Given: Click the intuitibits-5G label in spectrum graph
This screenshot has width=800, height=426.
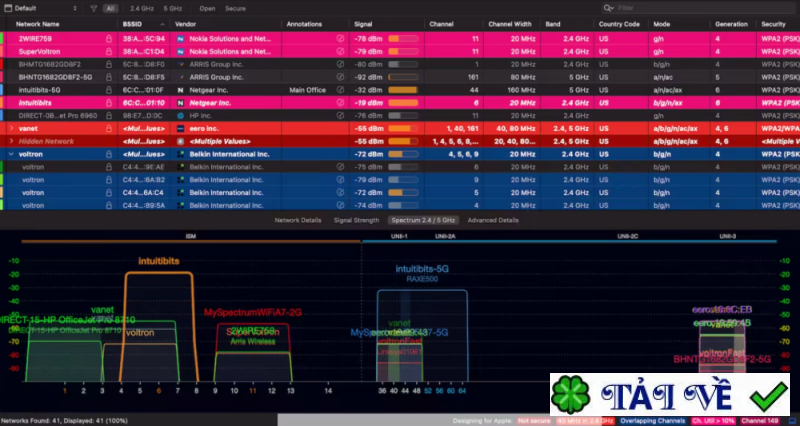Looking at the screenshot, I should pos(422,269).
